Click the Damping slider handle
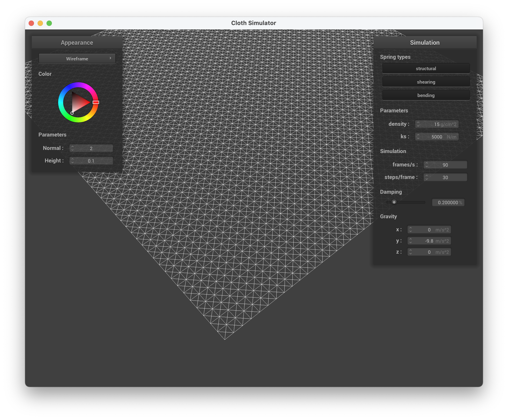This screenshot has height=420, width=508. 394,202
